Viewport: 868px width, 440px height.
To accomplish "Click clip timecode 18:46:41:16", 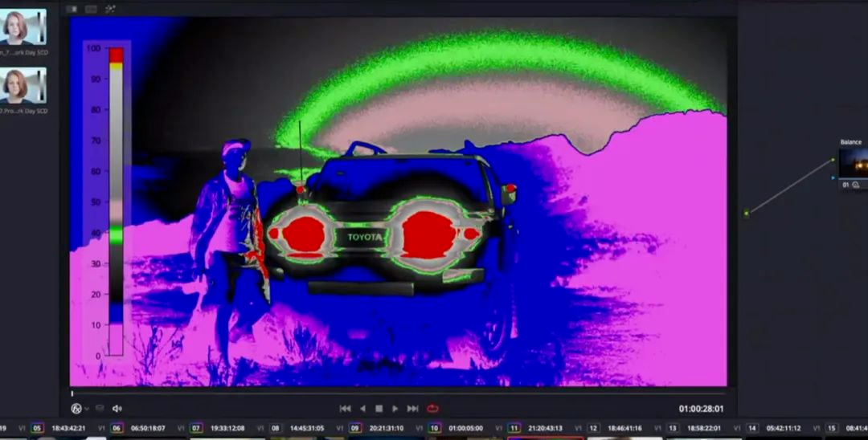I will click(624, 429).
